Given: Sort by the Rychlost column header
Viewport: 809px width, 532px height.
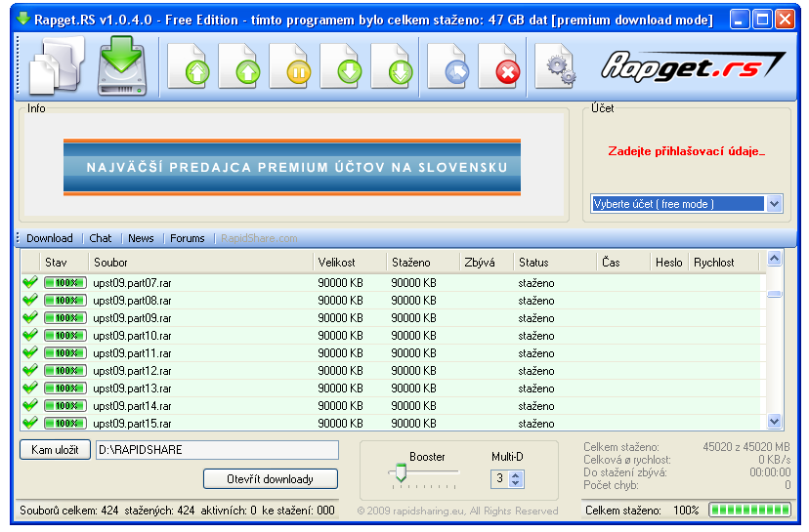Looking at the screenshot, I should [724, 263].
